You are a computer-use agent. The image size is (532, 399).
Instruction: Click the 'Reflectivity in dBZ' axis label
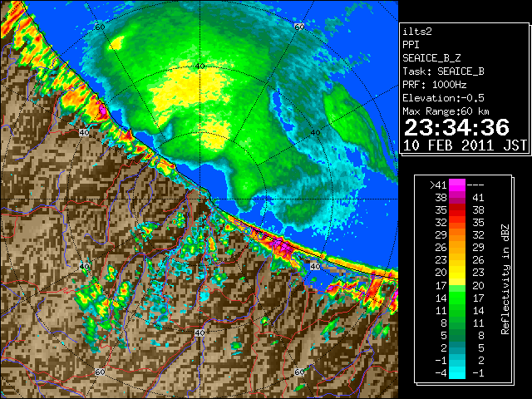tap(505, 279)
